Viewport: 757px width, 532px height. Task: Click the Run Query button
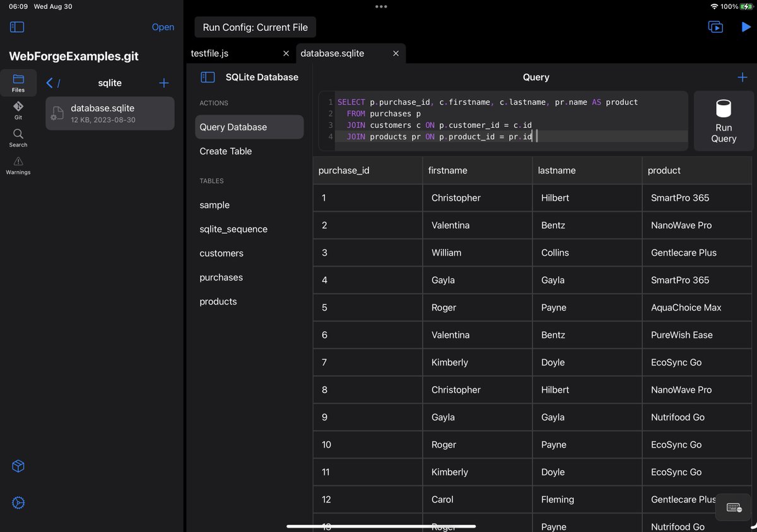tap(724, 121)
